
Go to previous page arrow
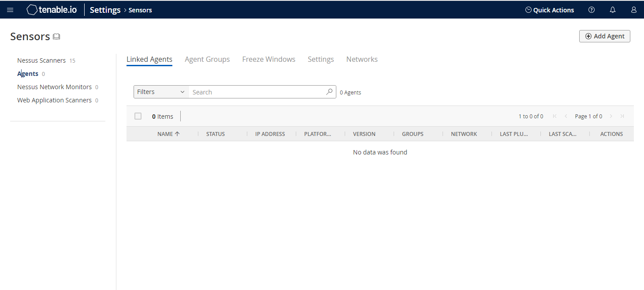point(566,116)
